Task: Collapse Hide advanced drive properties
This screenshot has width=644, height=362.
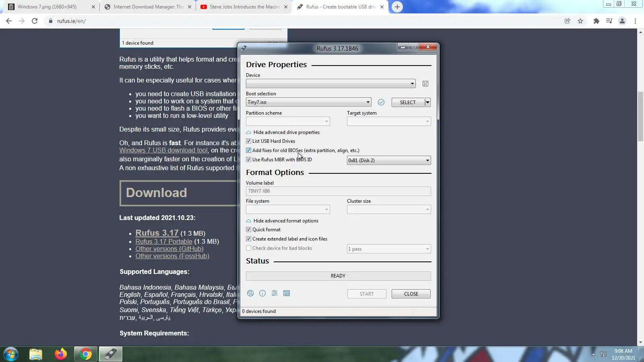Action: (x=283, y=132)
